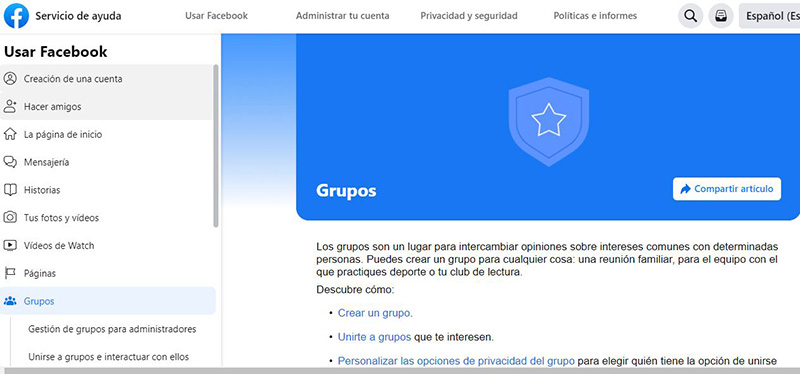The height and width of the screenshot is (374, 800).
Task: Select La página de inicio in sidebar
Action: point(108,134)
